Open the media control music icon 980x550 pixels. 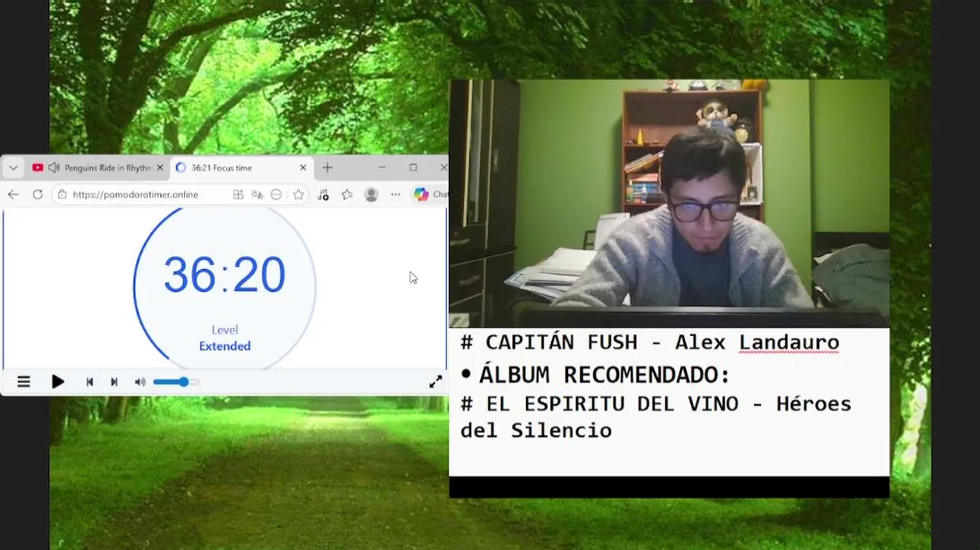[323, 195]
